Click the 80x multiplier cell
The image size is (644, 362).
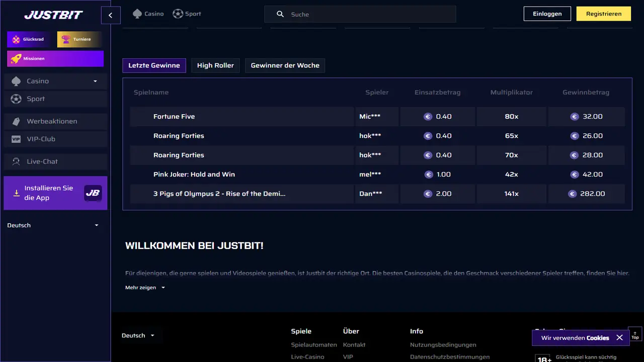512,117
